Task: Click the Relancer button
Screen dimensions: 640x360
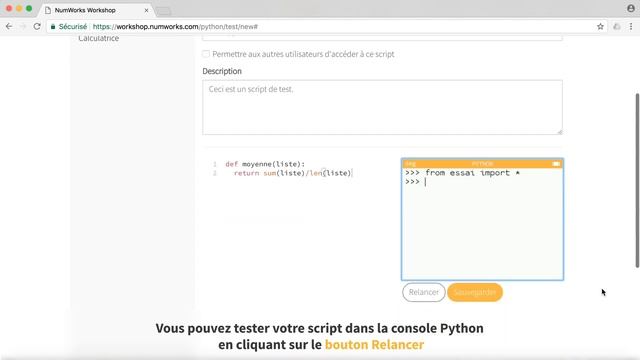Action: 424,292
